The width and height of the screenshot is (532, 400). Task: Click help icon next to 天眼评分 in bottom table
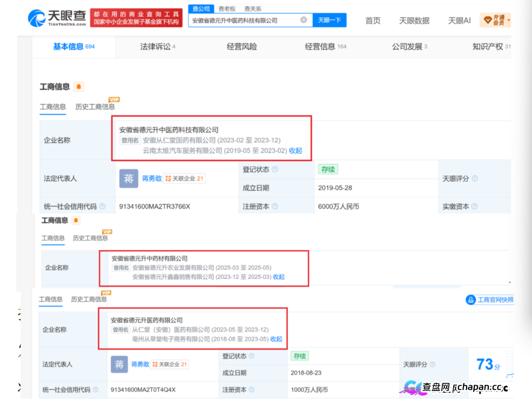[x=432, y=365]
